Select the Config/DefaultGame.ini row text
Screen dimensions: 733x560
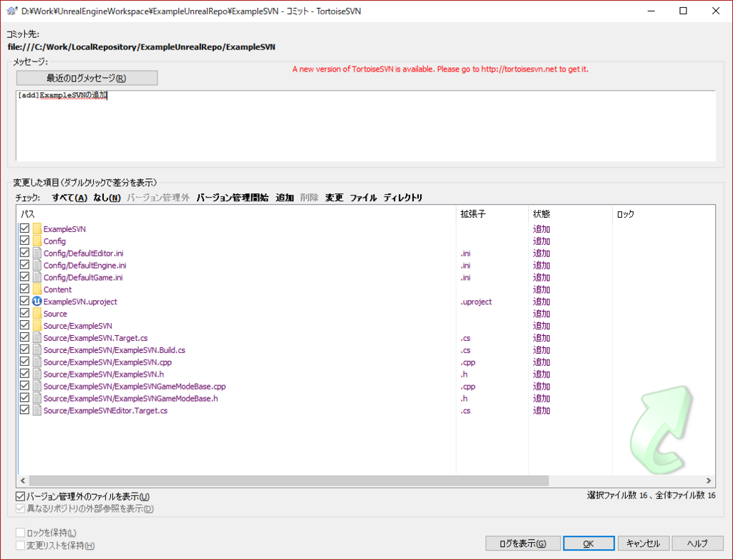(x=83, y=277)
